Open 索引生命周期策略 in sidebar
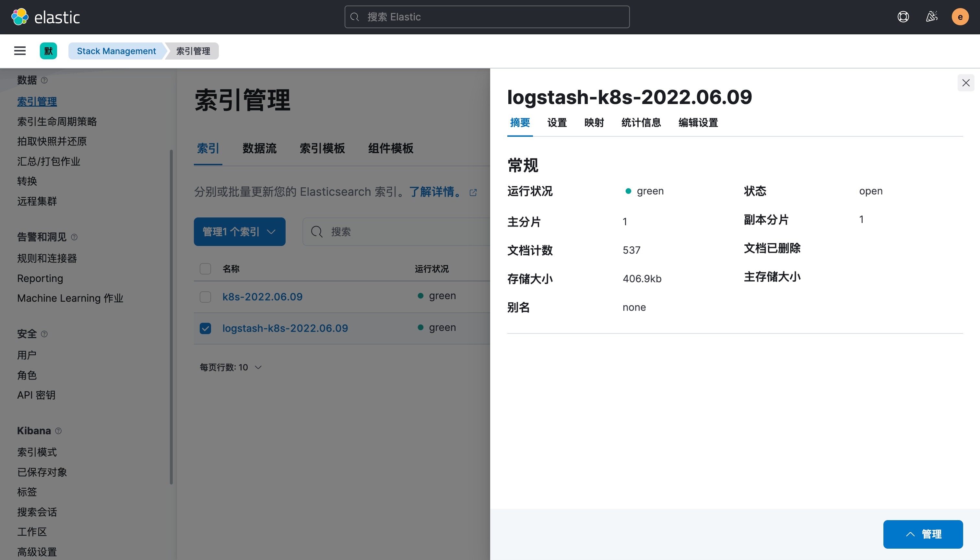This screenshot has width=980, height=560. (57, 122)
